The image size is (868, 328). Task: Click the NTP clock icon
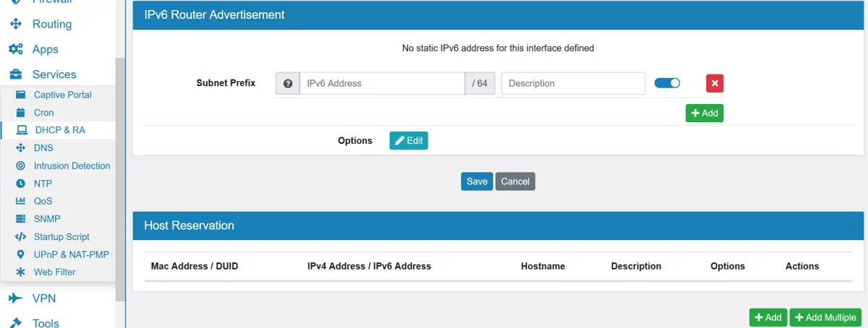[20, 184]
